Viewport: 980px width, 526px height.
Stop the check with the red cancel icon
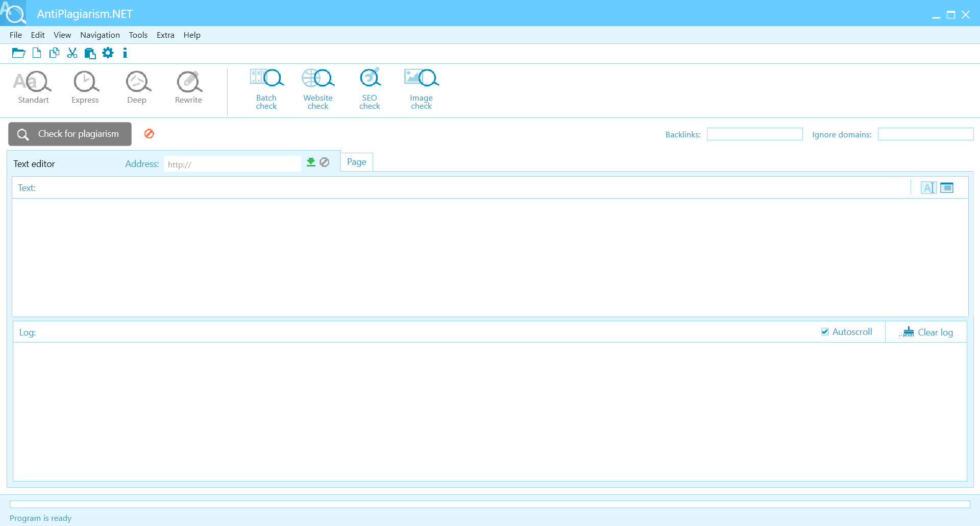tap(149, 134)
